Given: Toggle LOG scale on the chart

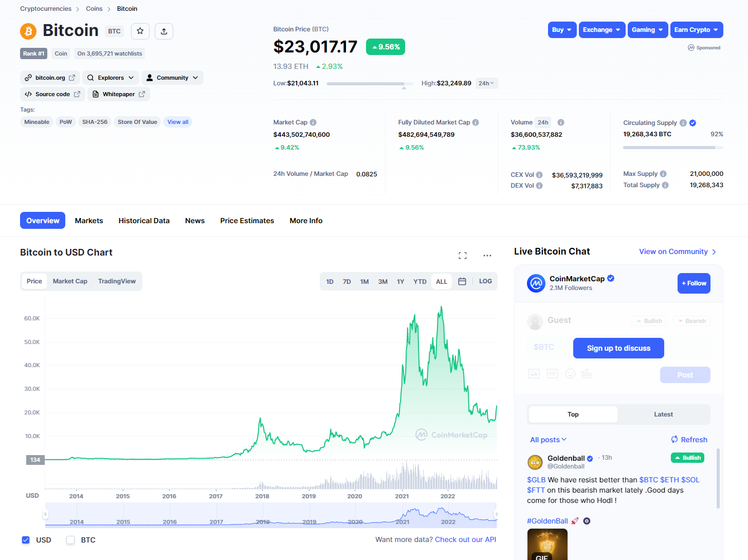Looking at the screenshot, I should [485, 281].
